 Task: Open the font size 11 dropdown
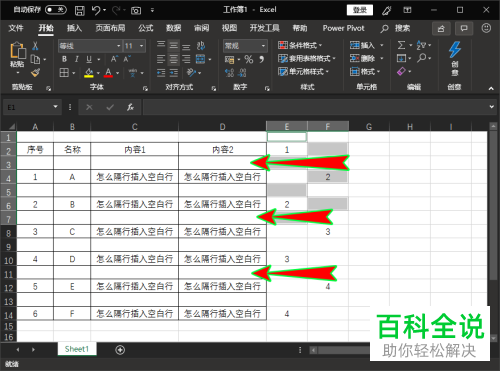click(x=142, y=46)
